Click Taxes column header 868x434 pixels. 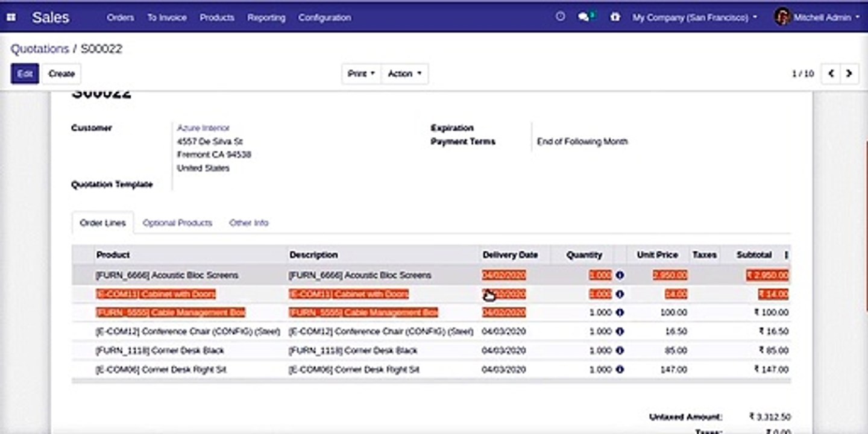coord(704,255)
